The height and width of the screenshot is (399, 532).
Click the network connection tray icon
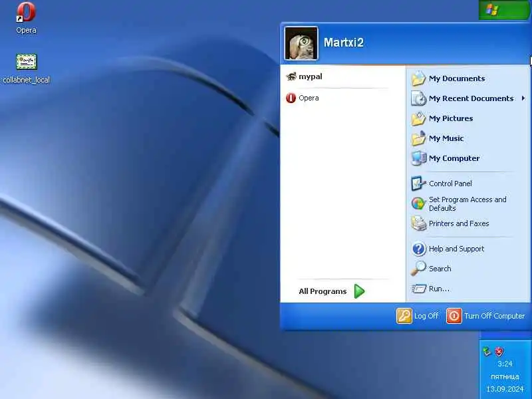(487, 352)
